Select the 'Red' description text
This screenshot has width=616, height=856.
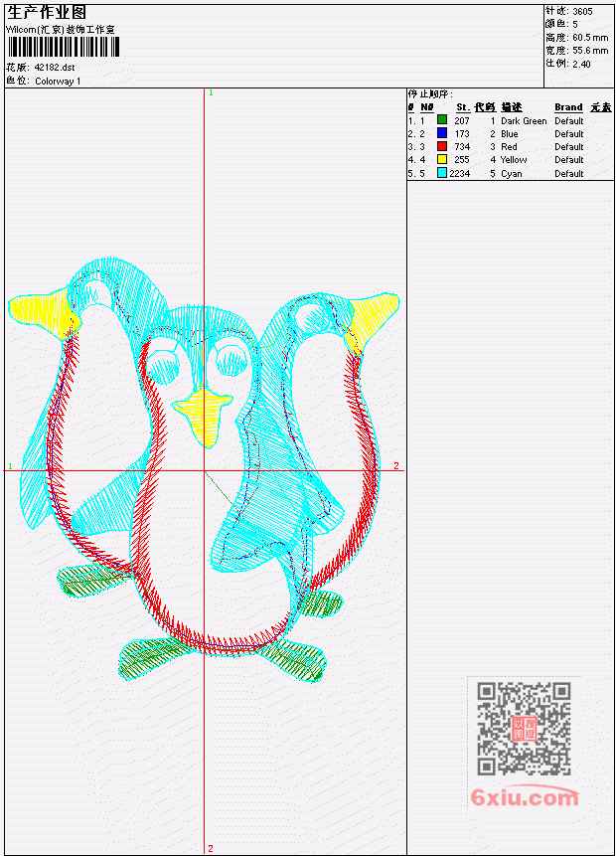click(509, 147)
